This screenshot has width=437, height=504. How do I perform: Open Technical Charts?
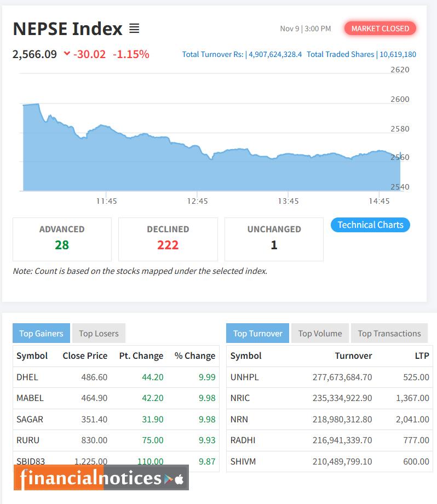pos(370,225)
